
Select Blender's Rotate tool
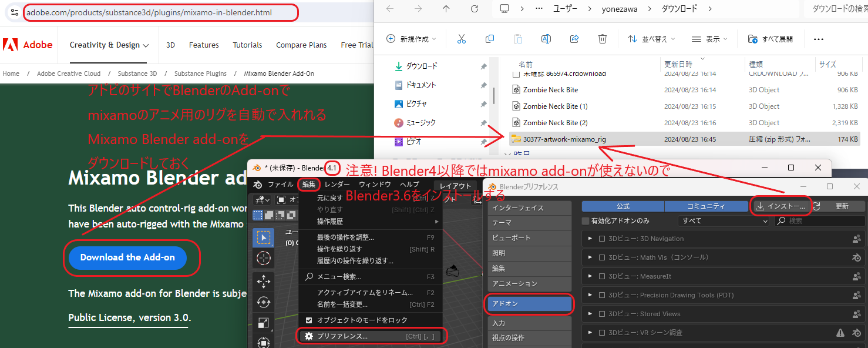(x=264, y=302)
